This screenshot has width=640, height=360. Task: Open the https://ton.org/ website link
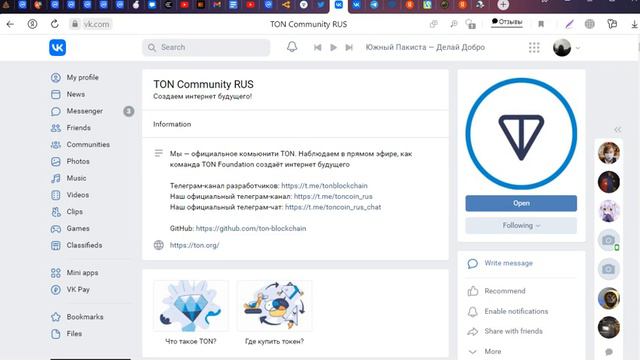click(194, 245)
